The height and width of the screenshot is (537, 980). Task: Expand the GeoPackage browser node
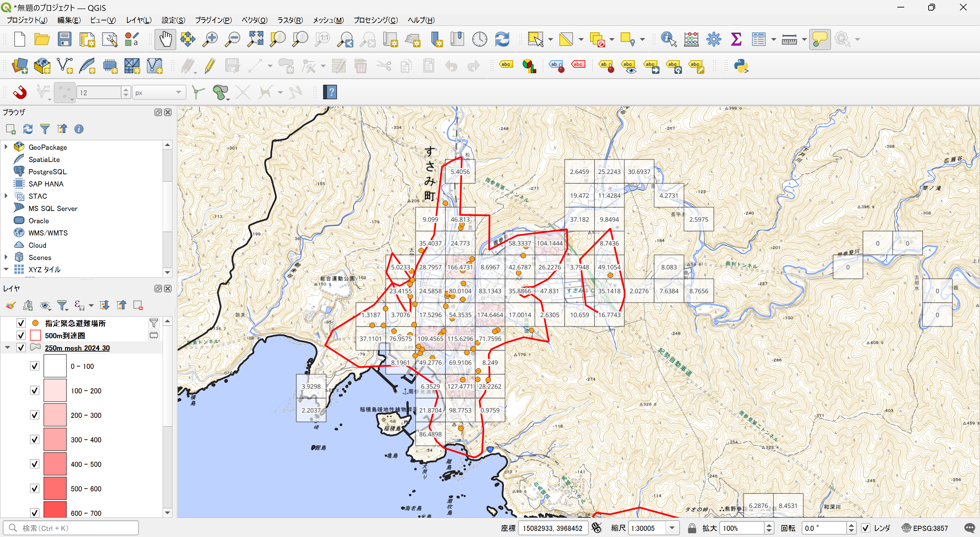tap(6, 147)
